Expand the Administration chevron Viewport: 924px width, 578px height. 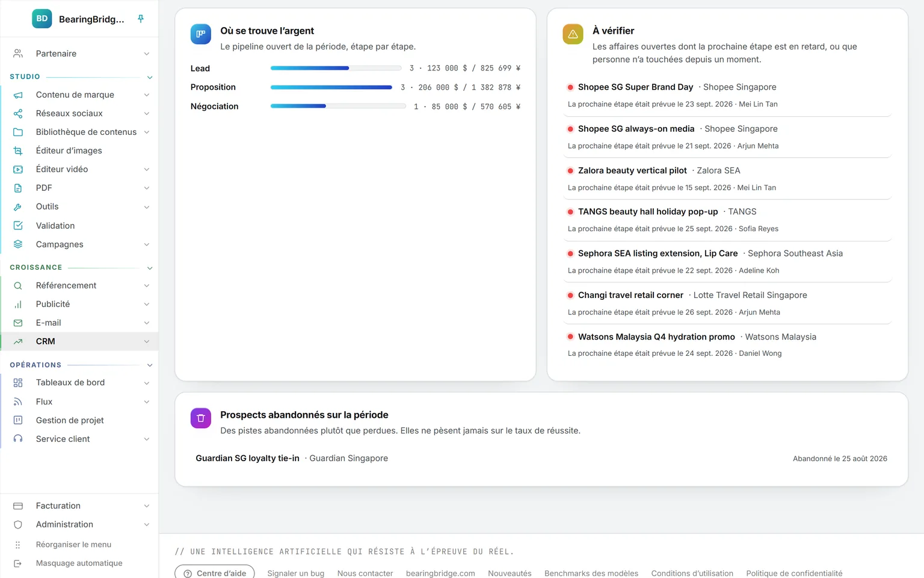click(x=147, y=524)
